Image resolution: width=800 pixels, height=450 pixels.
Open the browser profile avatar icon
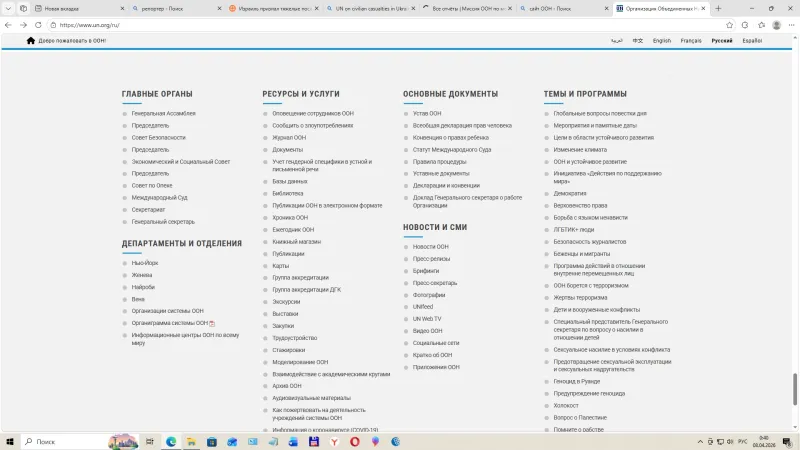(x=776, y=24)
